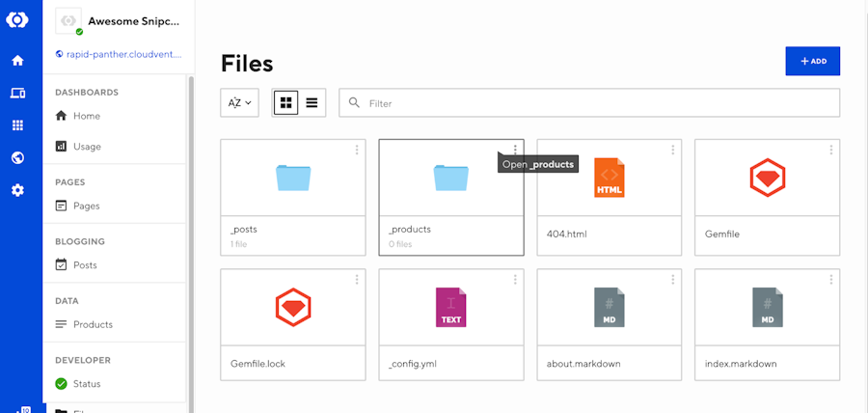
Task: Switch to grid view
Action: coord(285,102)
